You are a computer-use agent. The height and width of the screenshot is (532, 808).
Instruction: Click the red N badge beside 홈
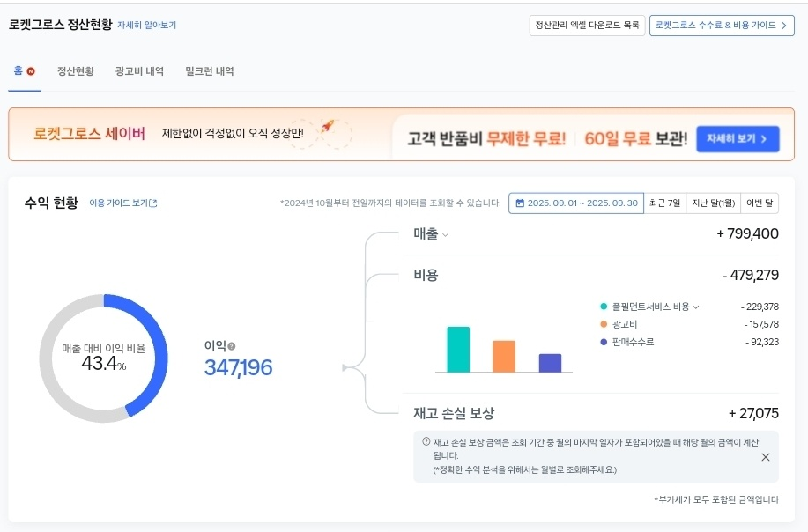click(x=31, y=71)
